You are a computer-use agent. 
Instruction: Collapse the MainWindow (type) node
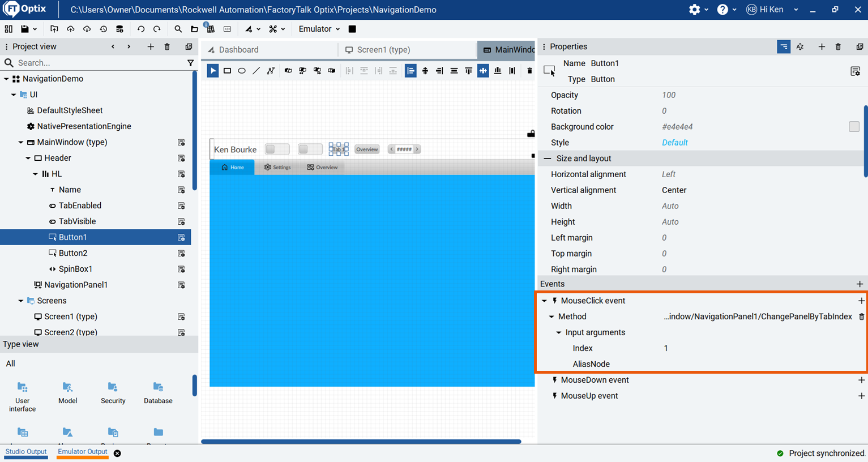[21, 142]
